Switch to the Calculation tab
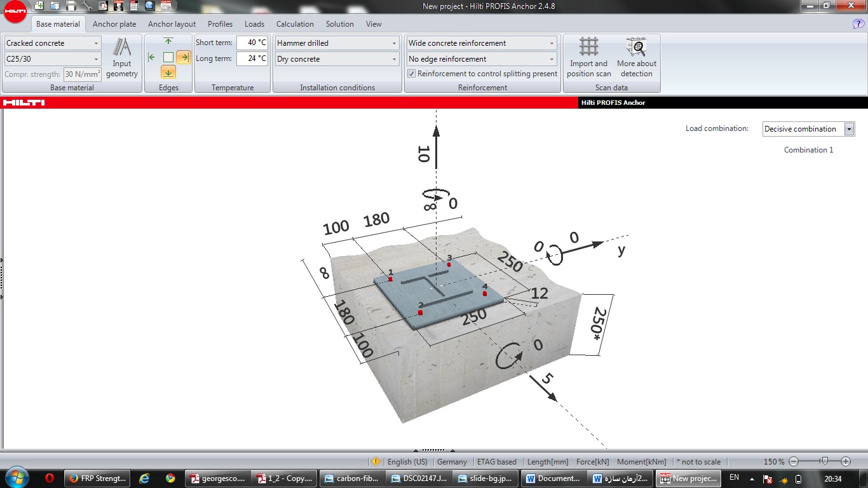This screenshot has width=868, height=488. (295, 24)
